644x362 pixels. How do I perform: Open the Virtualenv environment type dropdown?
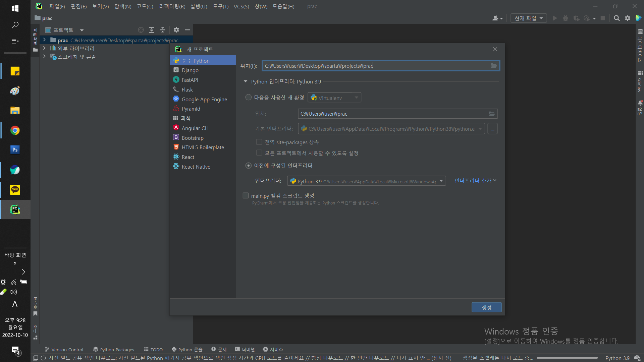click(x=334, y=98)
